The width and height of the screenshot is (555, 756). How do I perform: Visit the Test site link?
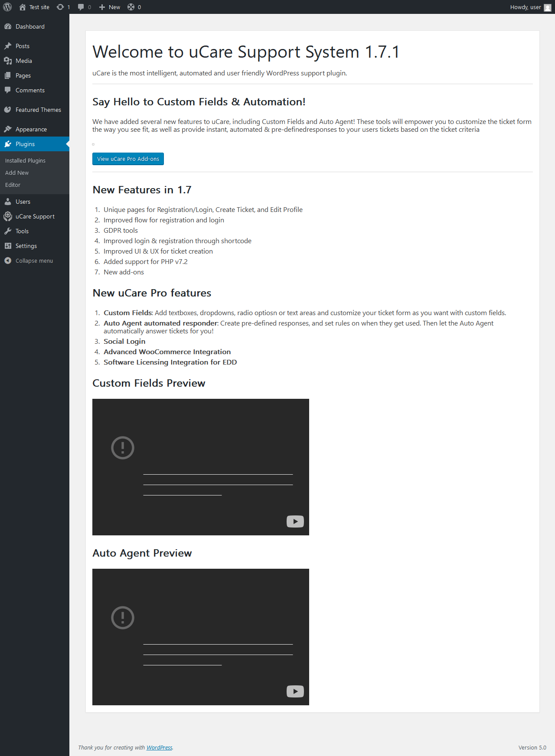click(34, 7)
